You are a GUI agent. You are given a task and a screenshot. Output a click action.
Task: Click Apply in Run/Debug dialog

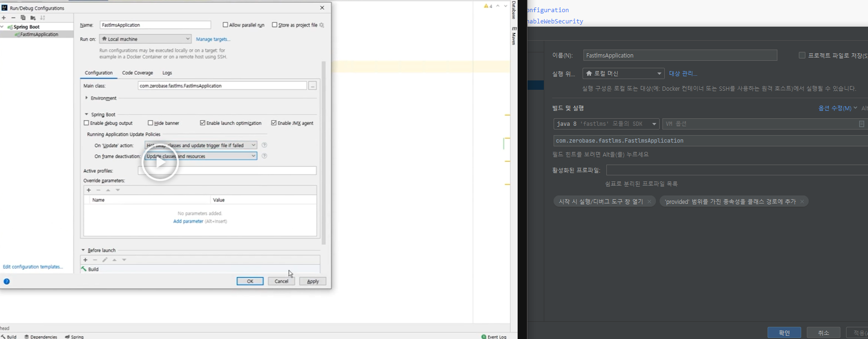[313, 281]
